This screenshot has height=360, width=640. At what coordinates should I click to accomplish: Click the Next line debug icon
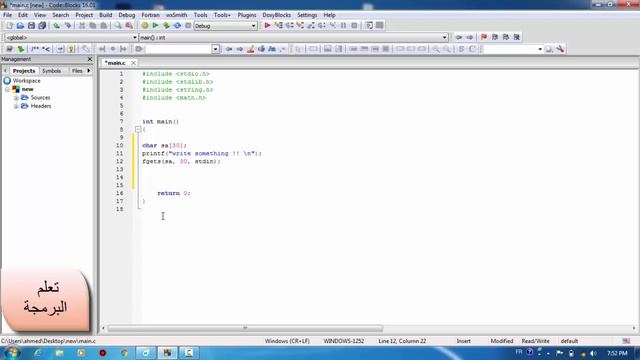pos(289,26)
